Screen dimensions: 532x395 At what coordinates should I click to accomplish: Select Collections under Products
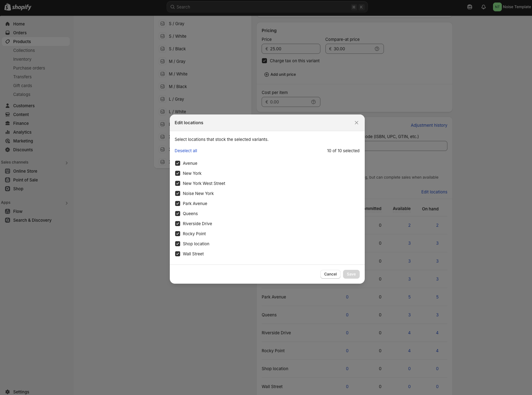(x=24, y=50)
